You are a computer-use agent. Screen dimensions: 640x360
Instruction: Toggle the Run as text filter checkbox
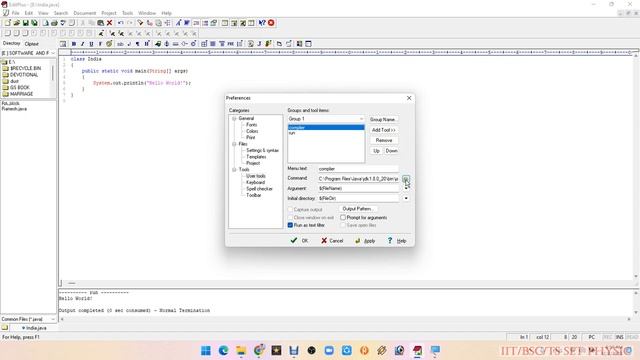coord(290,225)
